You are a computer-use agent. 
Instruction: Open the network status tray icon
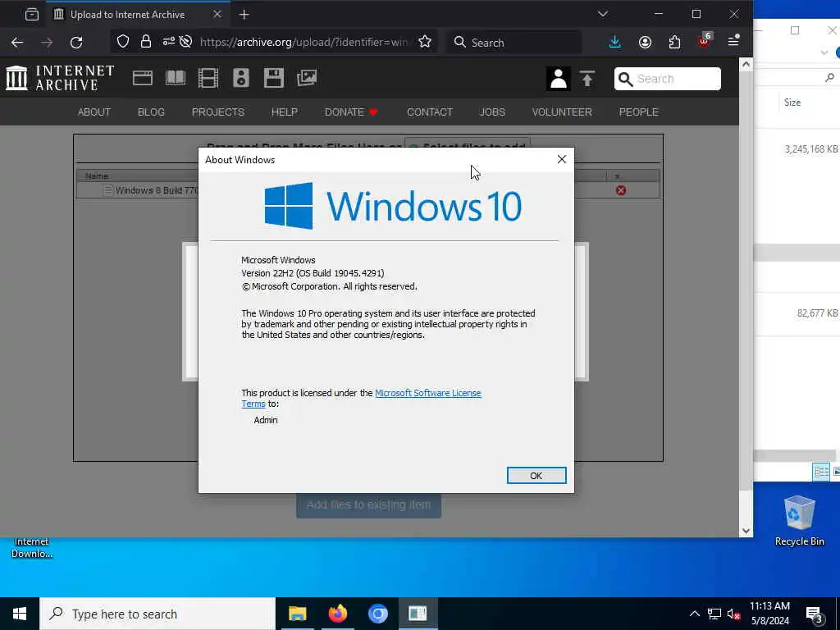(x=714, y=614)
